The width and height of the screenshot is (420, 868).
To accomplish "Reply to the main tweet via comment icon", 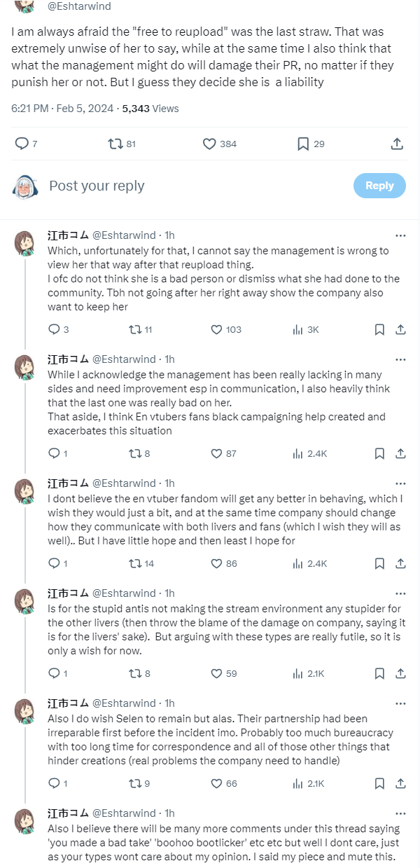I will pos(22,144).
